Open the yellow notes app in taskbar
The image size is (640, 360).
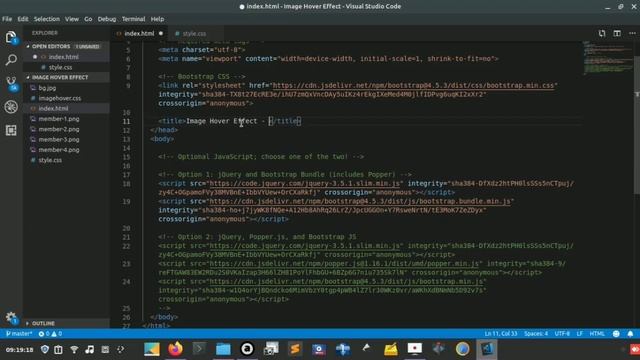(391, 349)
